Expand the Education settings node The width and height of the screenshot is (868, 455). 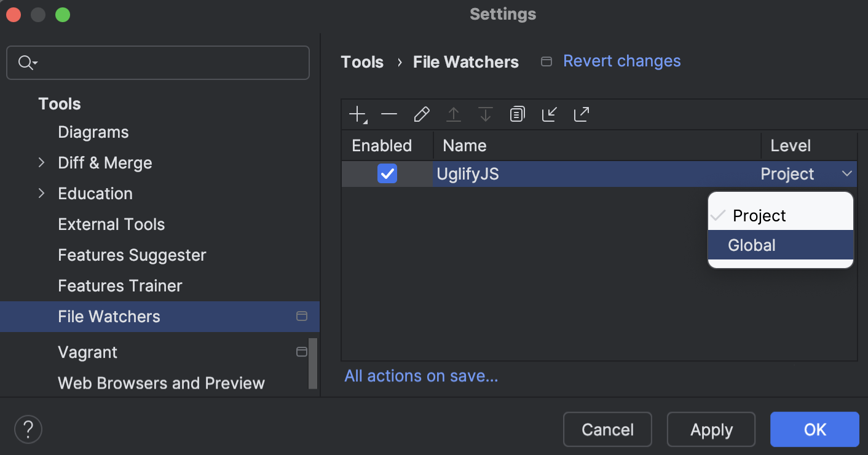41,193
